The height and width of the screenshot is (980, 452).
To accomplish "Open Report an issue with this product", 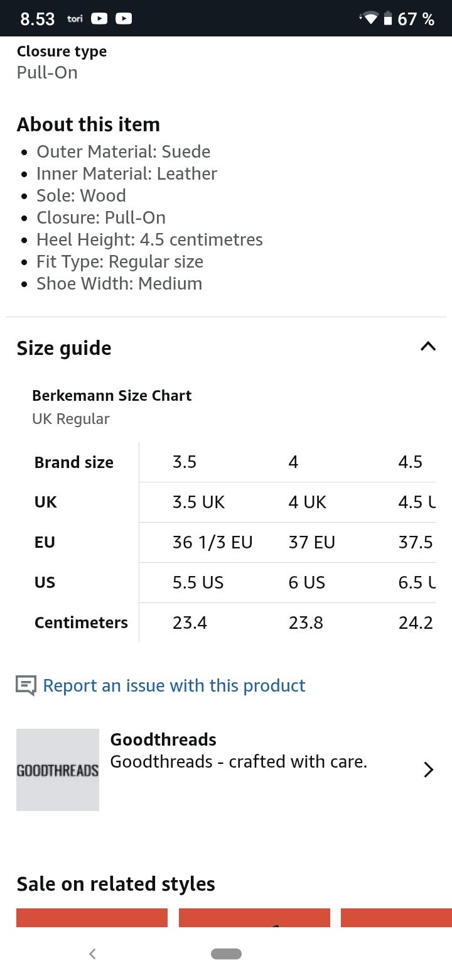I will (174, 685).
